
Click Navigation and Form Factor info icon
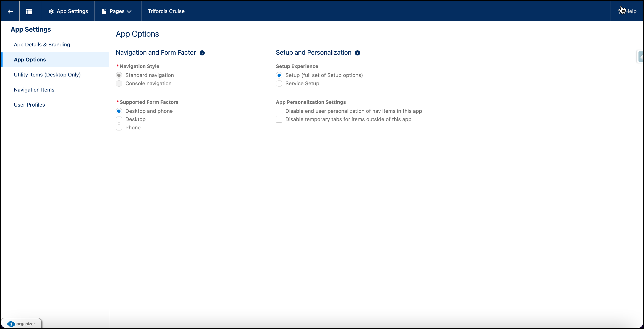tap(202, 53)
